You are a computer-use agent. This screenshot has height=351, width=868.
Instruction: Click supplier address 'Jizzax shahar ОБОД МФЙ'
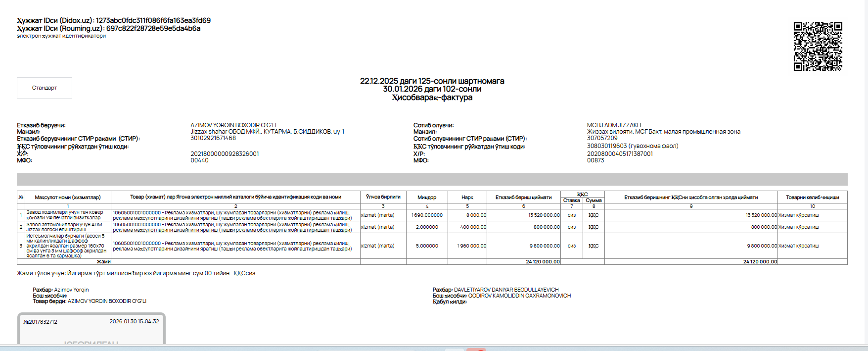(x=268, y=132)
